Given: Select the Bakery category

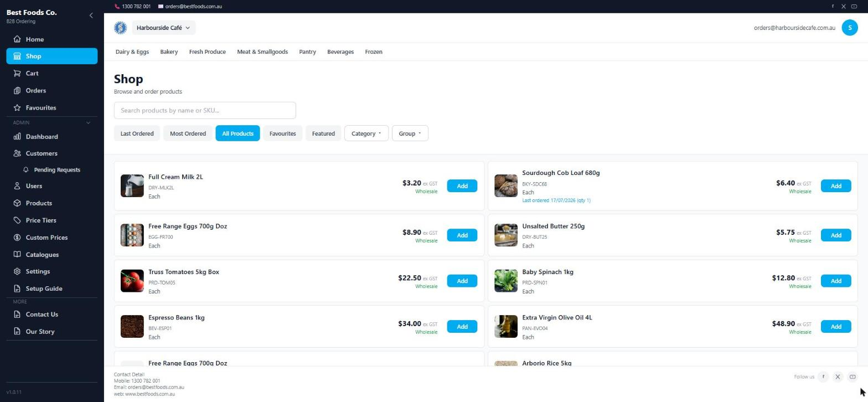Looking at the screenshot, I should [169, 52].
